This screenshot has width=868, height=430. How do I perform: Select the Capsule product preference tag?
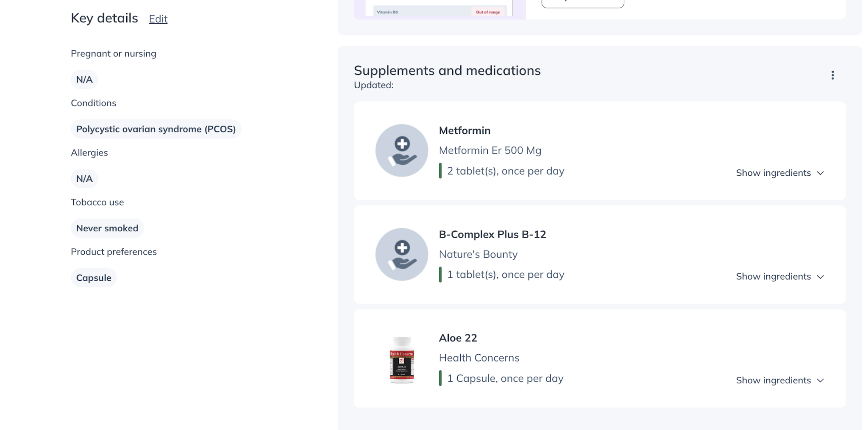coord(94,277)
